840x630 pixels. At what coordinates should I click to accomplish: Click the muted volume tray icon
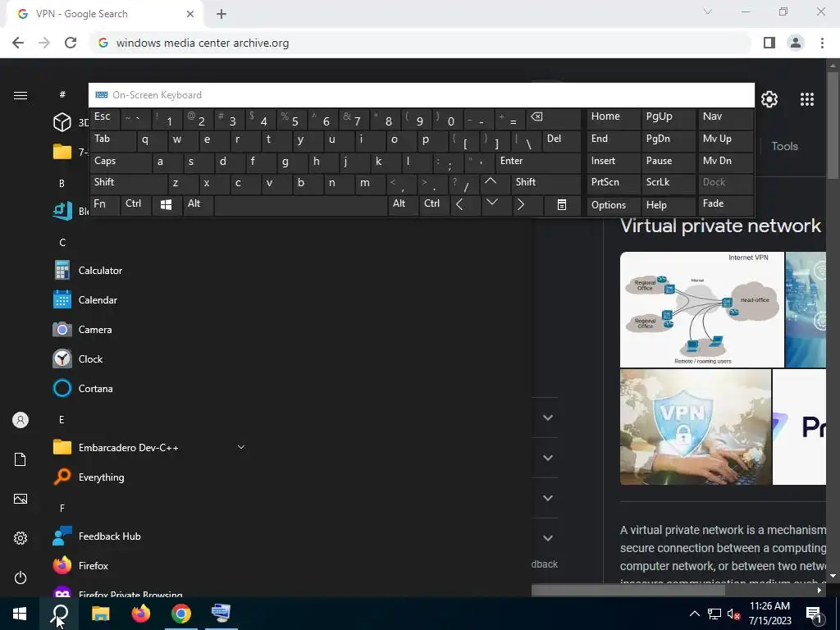(734, 614)
